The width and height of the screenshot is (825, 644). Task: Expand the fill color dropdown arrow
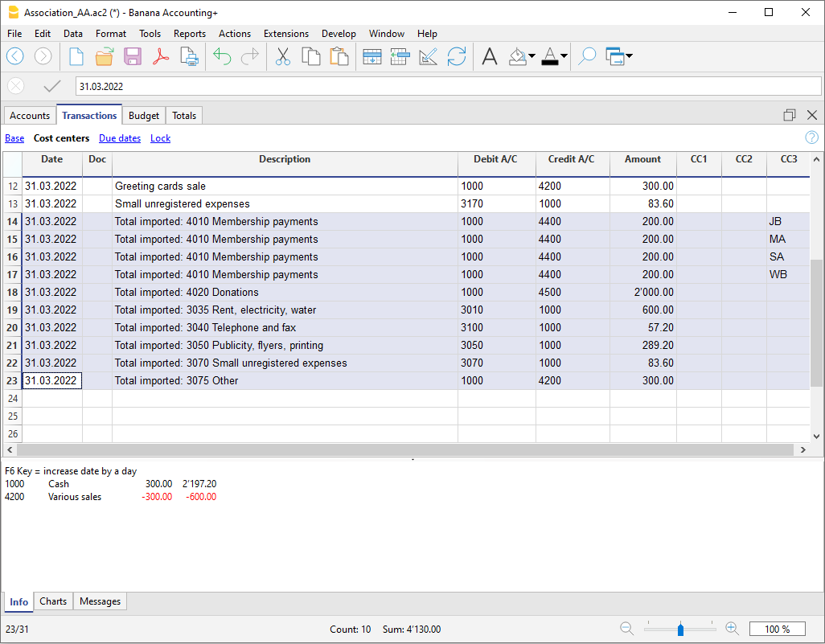tap(532, 56)
